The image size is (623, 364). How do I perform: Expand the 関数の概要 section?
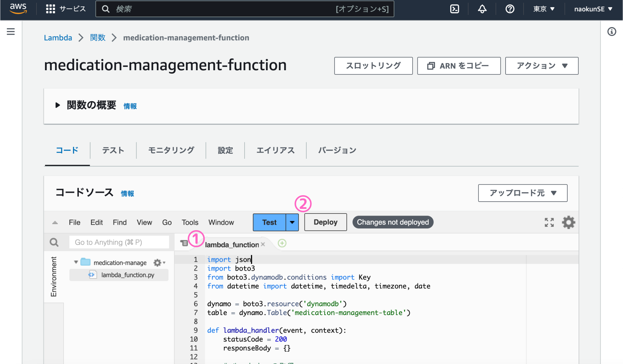57,105
